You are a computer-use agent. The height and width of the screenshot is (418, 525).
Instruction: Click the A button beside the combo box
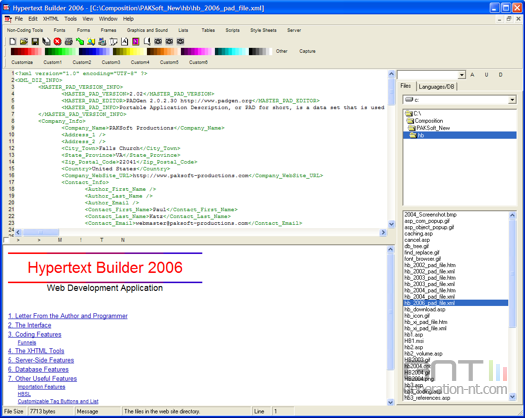pyautogui.click(x=472, y=75)
